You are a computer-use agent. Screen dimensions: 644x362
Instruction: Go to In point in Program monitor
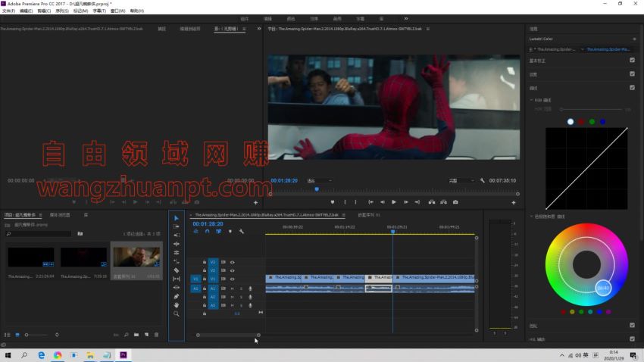pos(371,202)
